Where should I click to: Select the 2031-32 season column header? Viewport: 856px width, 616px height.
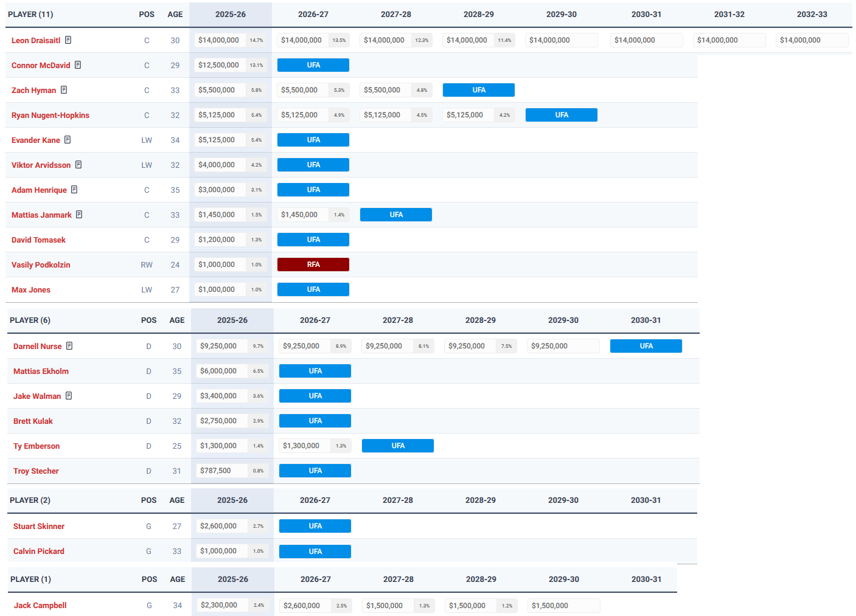point(729,15)
